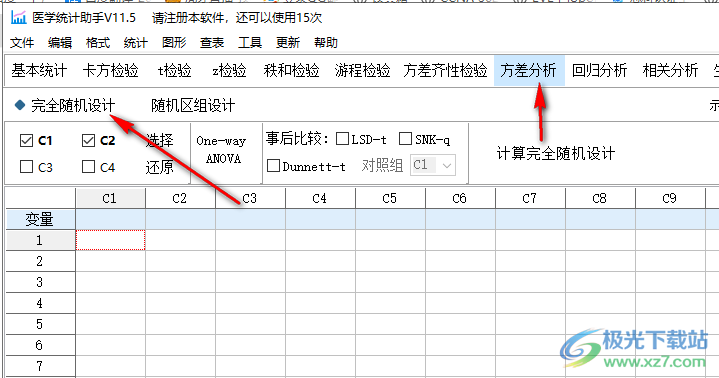This screenshot has height=378, width=719.
Task: Enable Dunnett-t comparison checkbox
Action: 273,166
